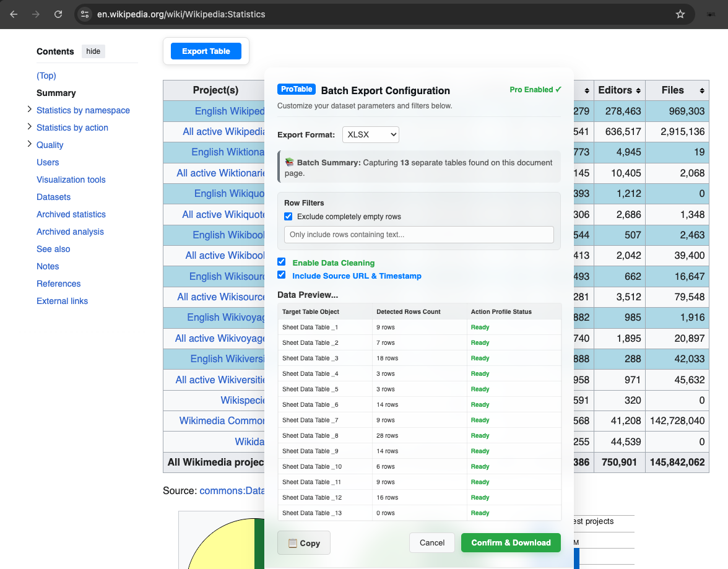Open the Export Format XLSX dropdown
Screen dimensions: 728x569
370,135
